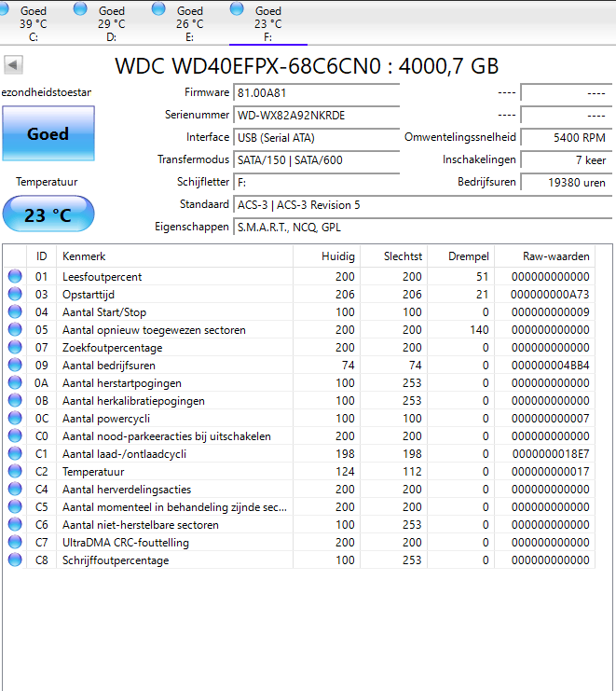Click the Slechtst column header
Viewport: 616px width, 691px height.
(x=394, y=256)
